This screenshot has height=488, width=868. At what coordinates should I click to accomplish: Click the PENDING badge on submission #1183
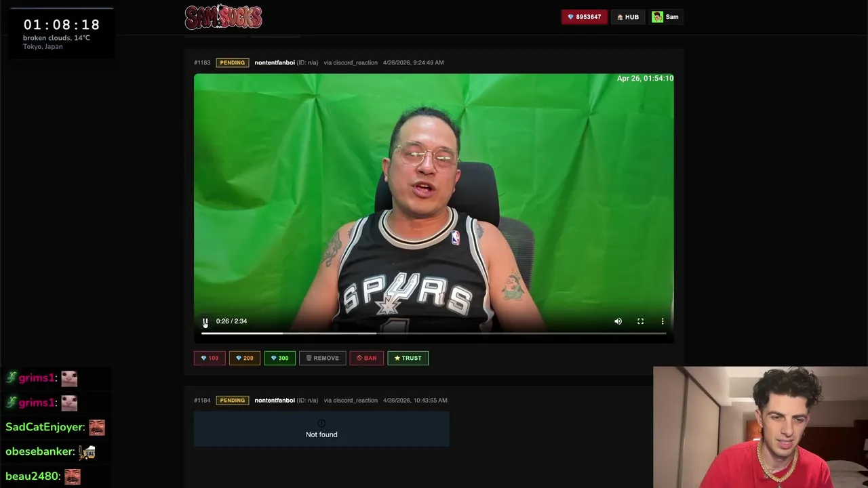(x=232, y=62)
